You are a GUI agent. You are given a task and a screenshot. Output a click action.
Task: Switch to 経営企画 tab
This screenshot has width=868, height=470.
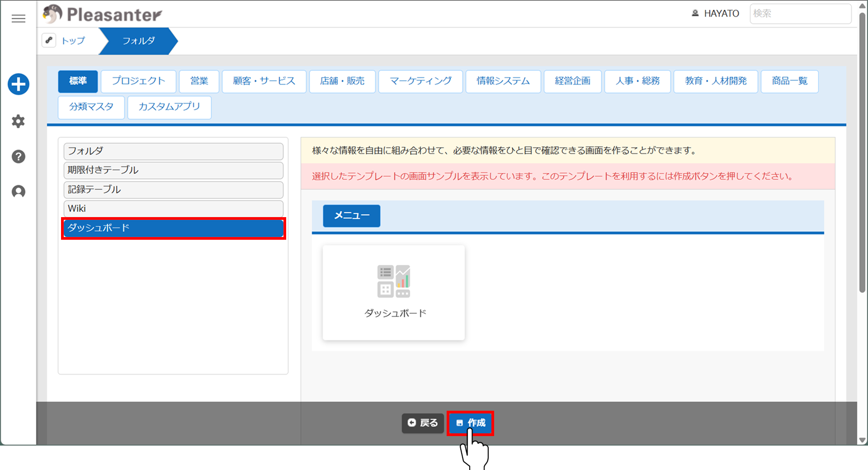pos(573,81)
